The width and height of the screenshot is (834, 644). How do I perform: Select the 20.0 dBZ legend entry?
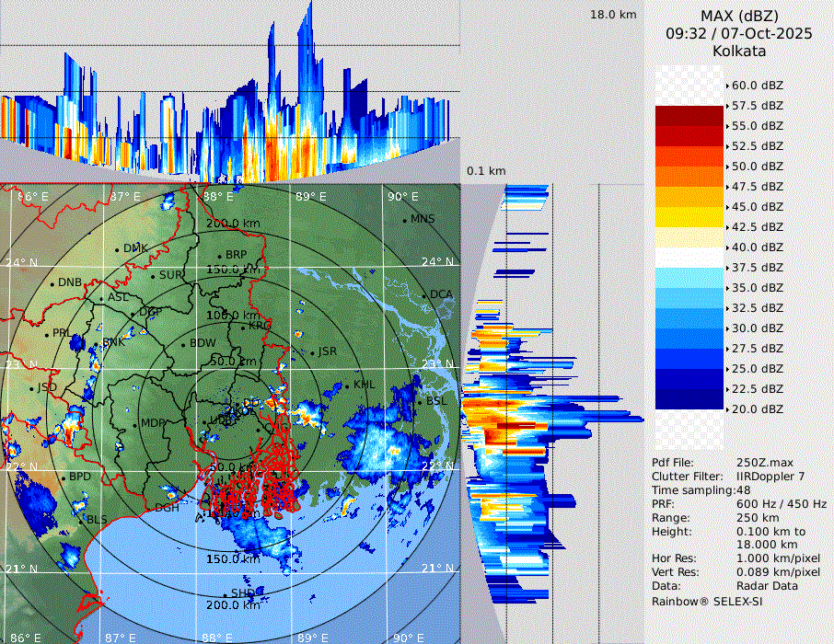757,408
